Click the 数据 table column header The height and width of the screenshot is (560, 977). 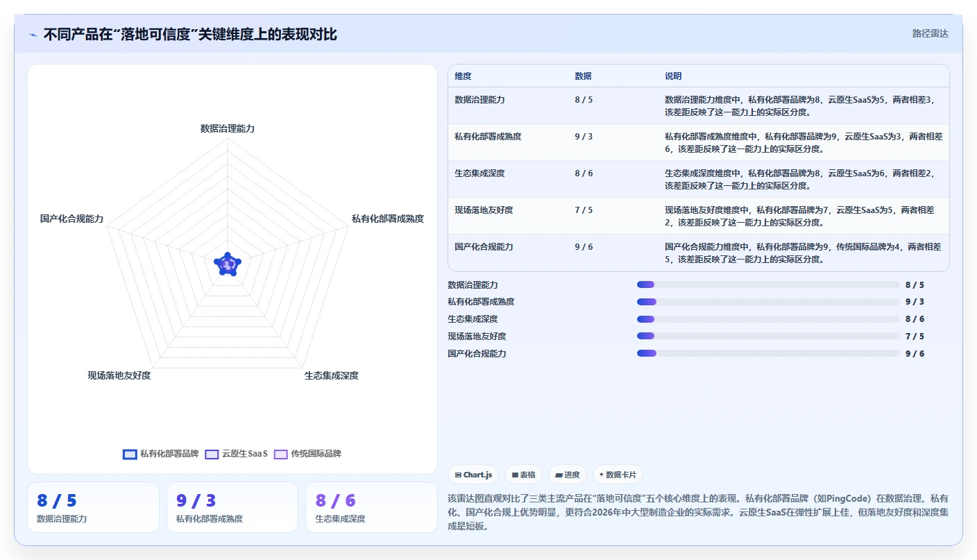(583, 76)
